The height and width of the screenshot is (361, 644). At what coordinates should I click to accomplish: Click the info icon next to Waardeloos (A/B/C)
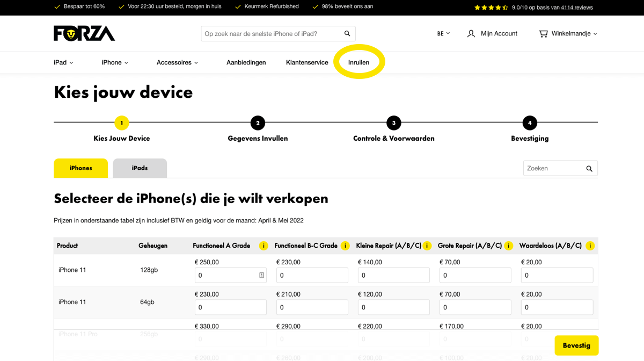click(590, 246)
